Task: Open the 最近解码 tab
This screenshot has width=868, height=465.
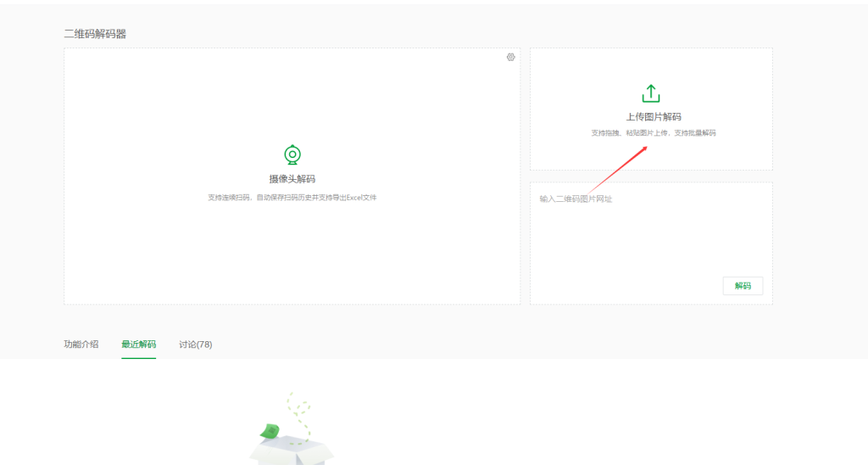Action: pos(138,345)
